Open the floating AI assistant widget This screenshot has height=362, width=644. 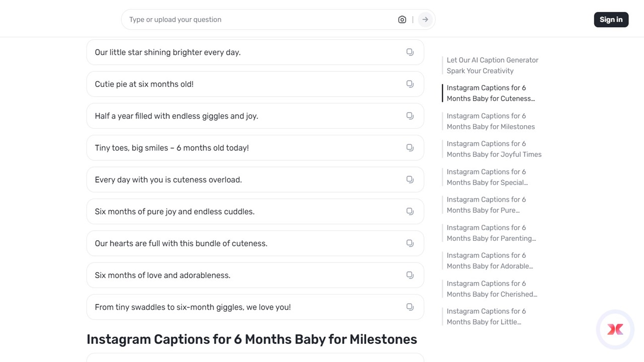pos(615,329)
